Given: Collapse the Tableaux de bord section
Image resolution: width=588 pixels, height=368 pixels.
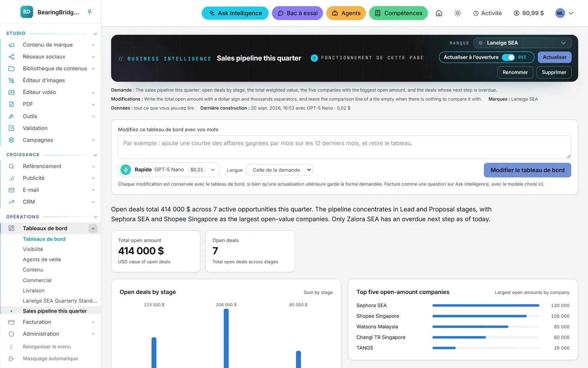Looking at the screenshot, I should [x=93, y=228].
